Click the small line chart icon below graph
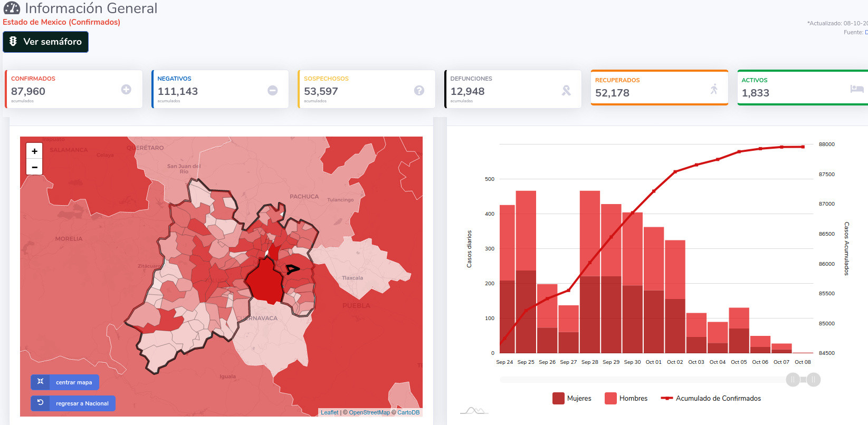The image size is (868, 425). 474,411
